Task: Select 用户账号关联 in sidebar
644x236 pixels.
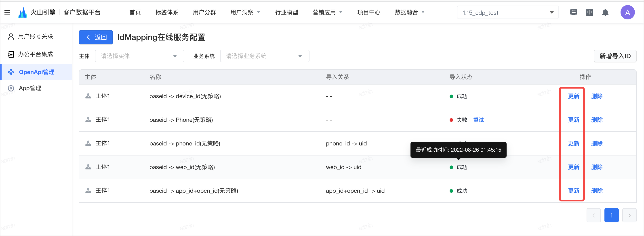Action: tap(36, 36)
